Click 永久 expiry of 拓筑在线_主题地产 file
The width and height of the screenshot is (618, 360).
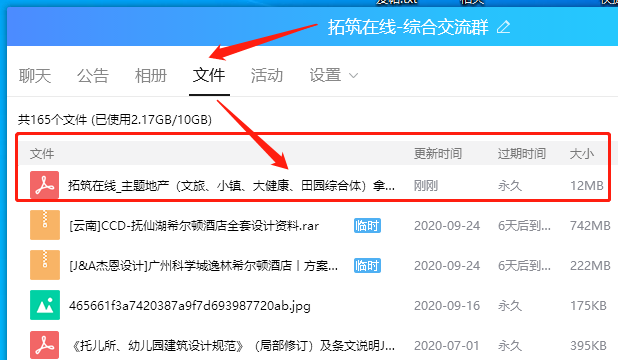click(510, 185)
